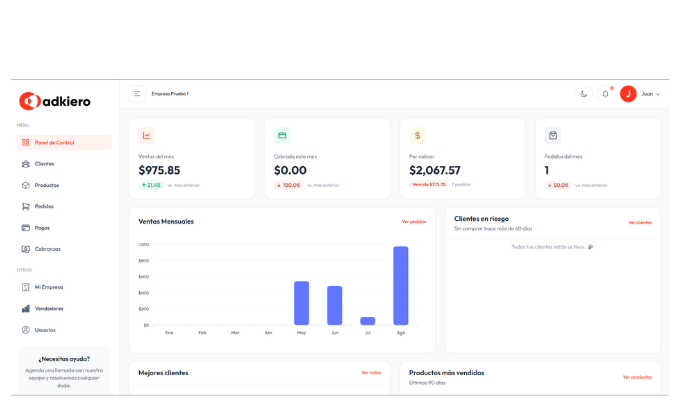Open the Pagos menu item
This screenshot has height=400, width=680.
pyautogui.click(x=64, y=227)
